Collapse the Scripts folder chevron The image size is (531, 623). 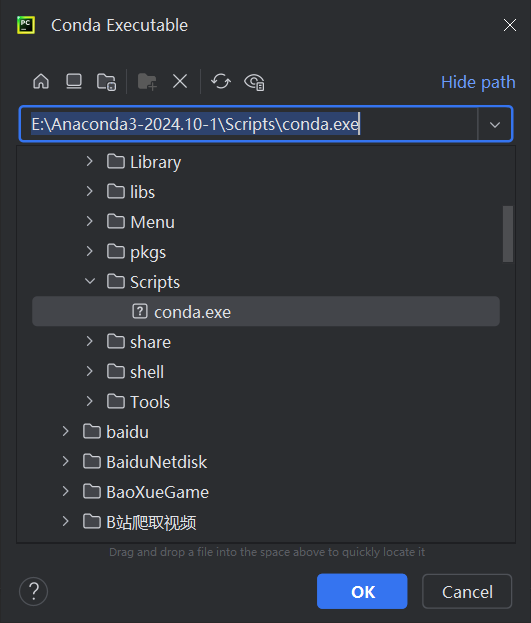pos(90,282)
